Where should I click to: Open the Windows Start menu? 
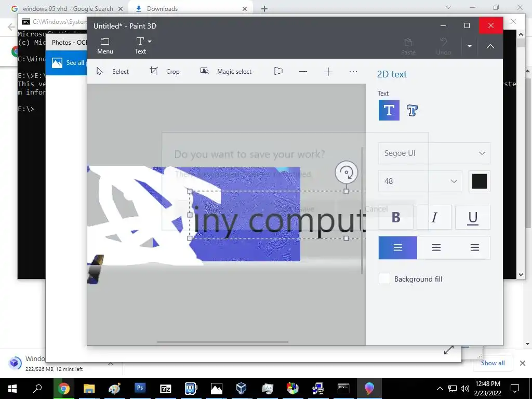pos(12,389)
